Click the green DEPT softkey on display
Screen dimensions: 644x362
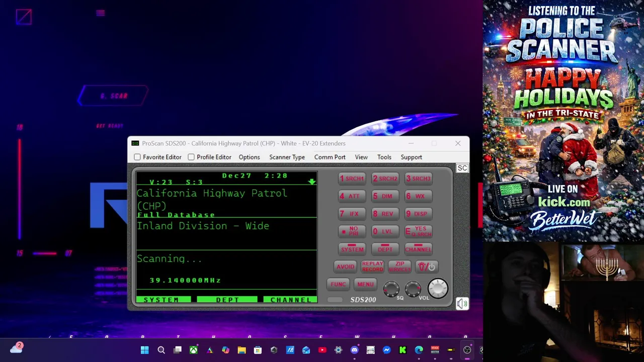click(227, 300)
